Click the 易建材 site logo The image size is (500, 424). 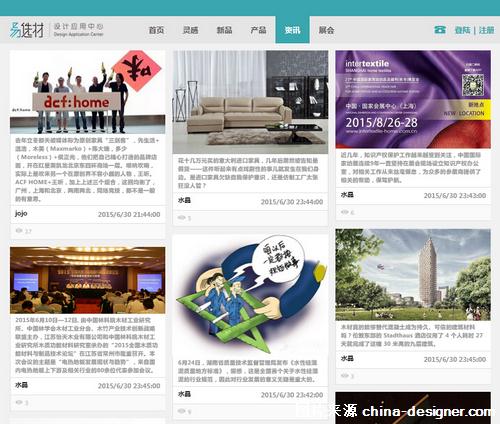(x=27, y=30)
